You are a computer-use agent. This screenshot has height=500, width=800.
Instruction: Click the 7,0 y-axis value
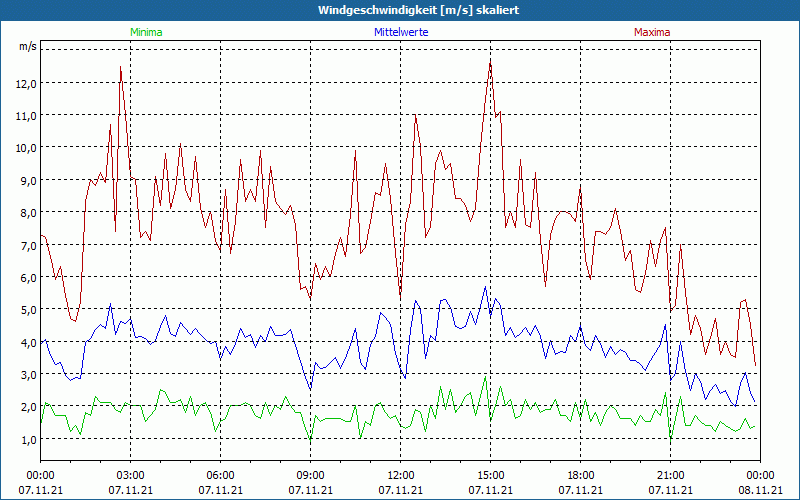point(28,246)
